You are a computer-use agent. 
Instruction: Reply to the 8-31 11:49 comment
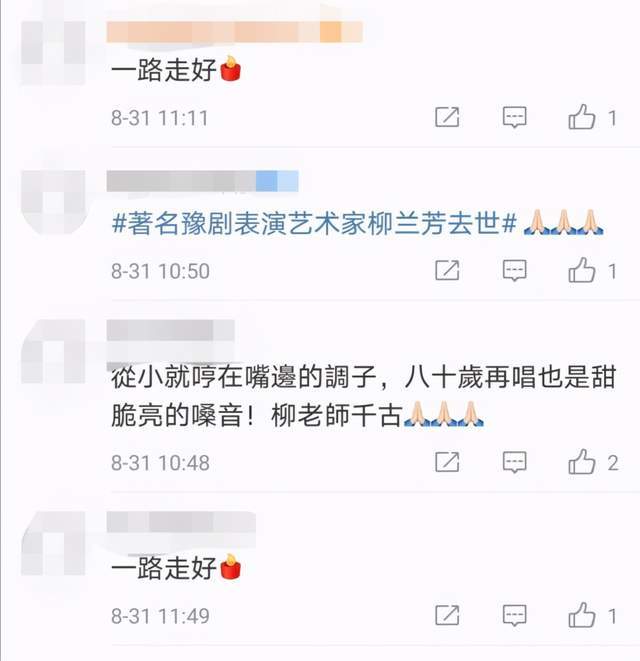[x=514, y=615]
